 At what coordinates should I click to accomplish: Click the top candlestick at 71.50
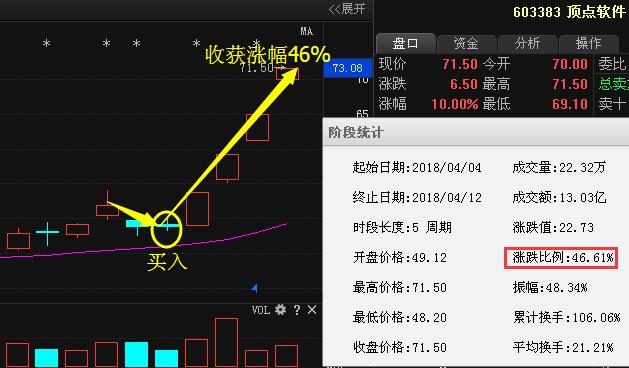[287, 74]
